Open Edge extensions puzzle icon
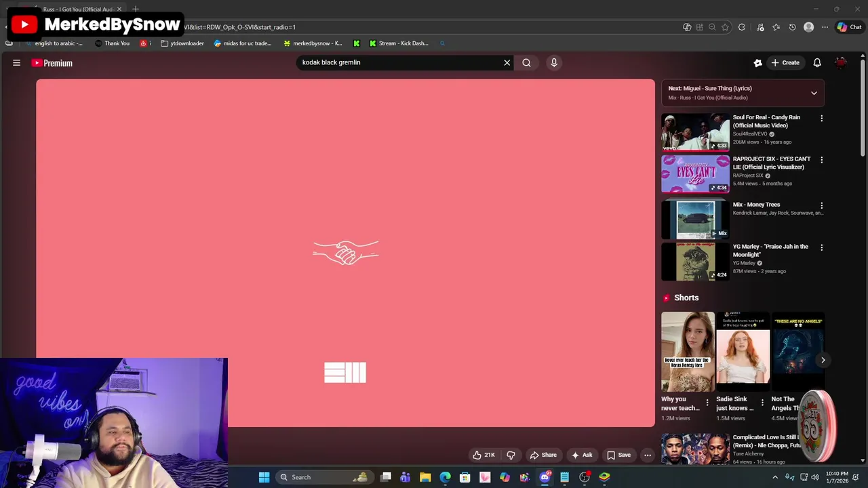The width and height of the screenshot is (868, 488). [x=741, y=27]
